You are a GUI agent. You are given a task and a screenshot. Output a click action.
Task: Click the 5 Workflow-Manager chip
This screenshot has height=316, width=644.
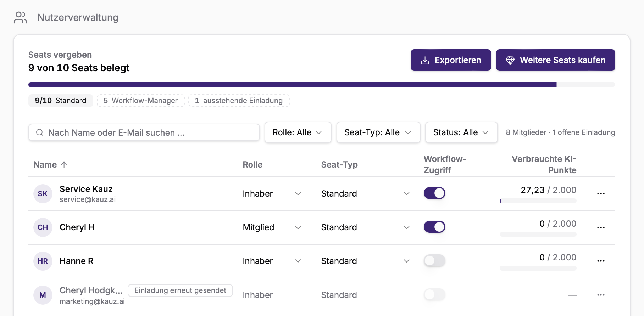140,101
